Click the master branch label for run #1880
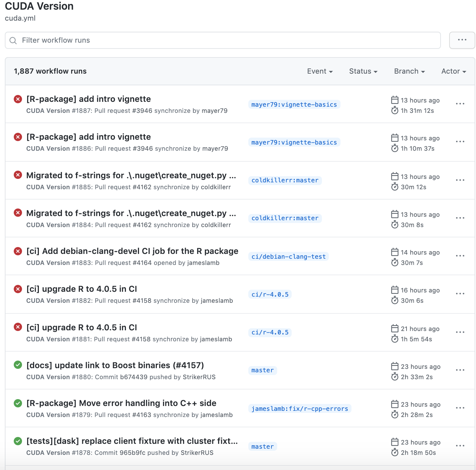Viewport: 476px width, 470px height. (262, 370)
